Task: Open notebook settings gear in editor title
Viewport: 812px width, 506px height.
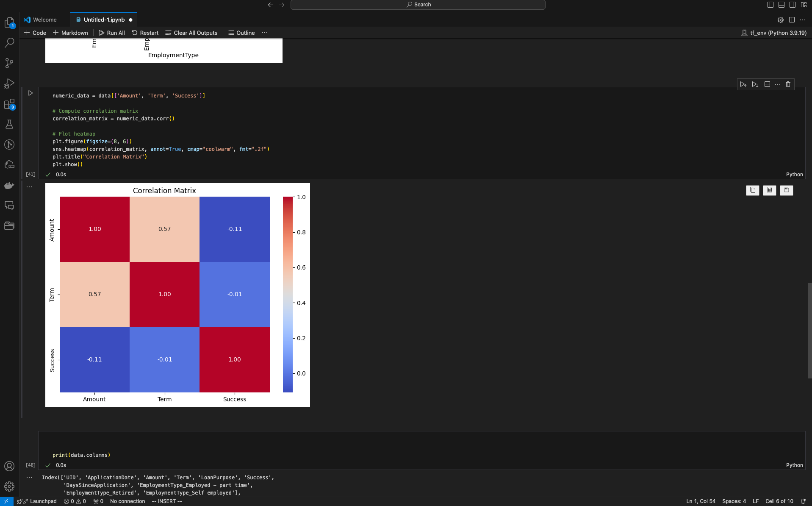Action: [781, 20]
